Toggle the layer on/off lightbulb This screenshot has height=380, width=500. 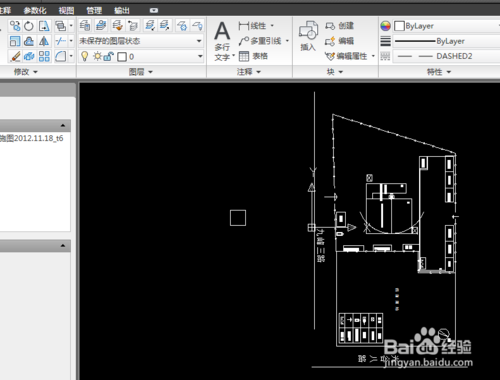(85, 56)
